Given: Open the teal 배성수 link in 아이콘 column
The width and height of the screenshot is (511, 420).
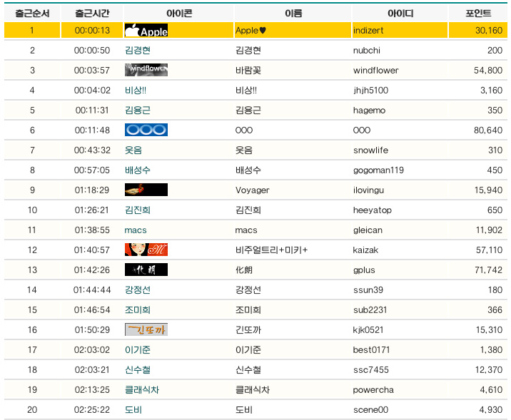Looking at the screenshot, I should click(x=138, y=170).
